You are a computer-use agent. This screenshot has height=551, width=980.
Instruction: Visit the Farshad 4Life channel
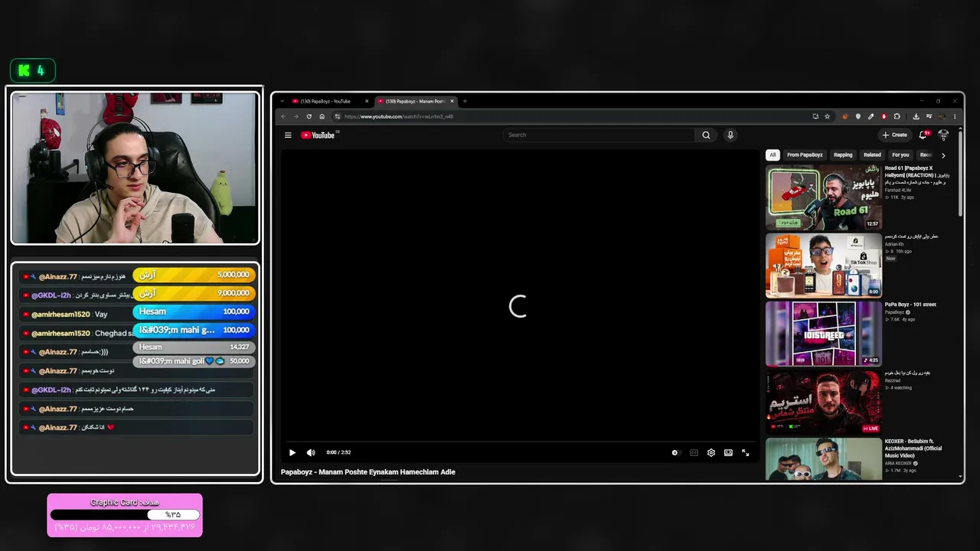pyautogui.click(x=898, y=190)
